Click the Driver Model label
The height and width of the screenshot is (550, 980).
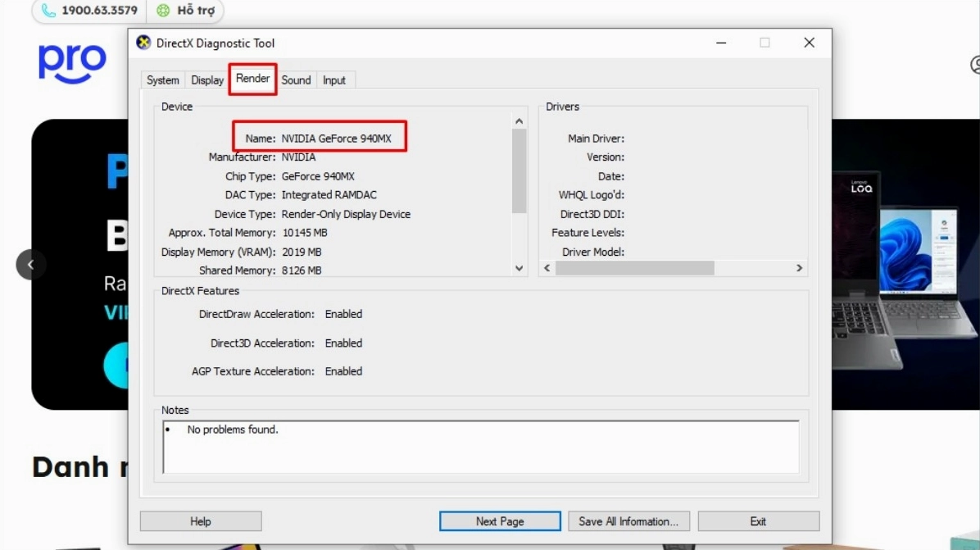tap(592, 252)
